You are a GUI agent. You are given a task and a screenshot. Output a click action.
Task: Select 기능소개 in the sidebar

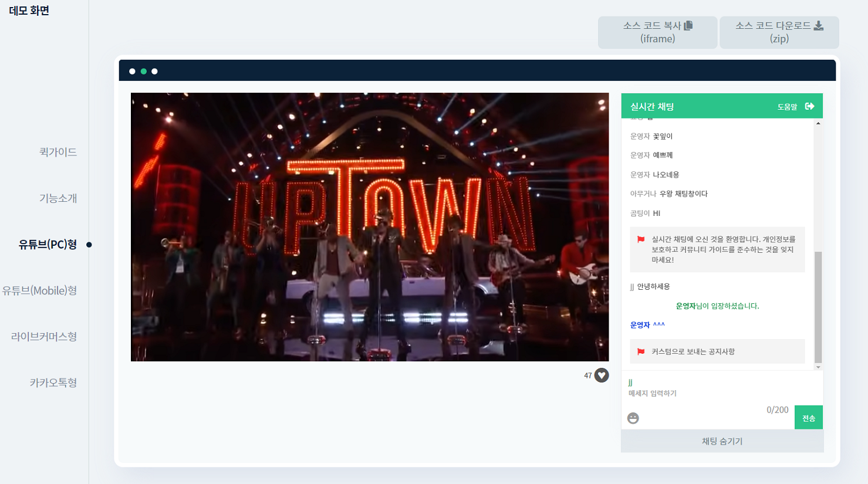coord(58,198)
